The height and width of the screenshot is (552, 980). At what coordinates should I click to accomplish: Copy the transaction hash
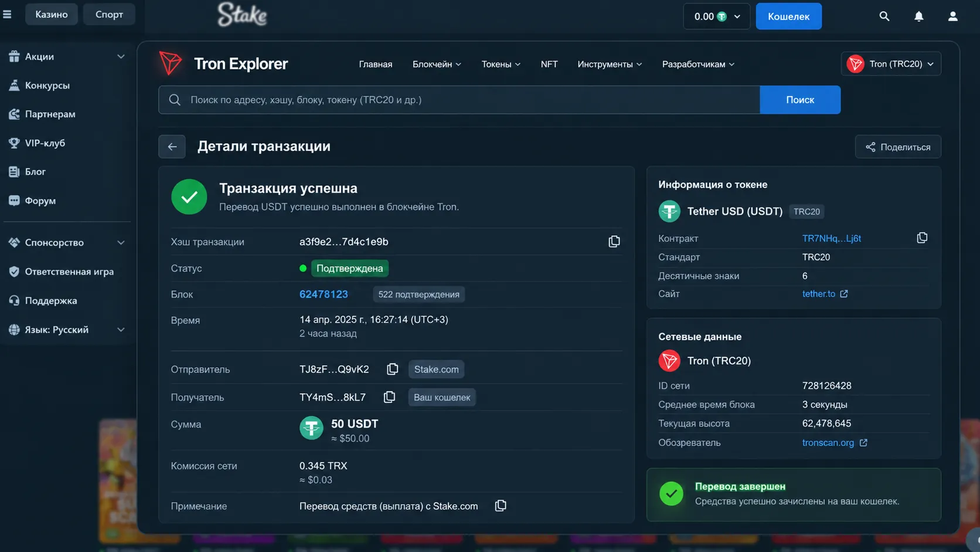[614, 242]
